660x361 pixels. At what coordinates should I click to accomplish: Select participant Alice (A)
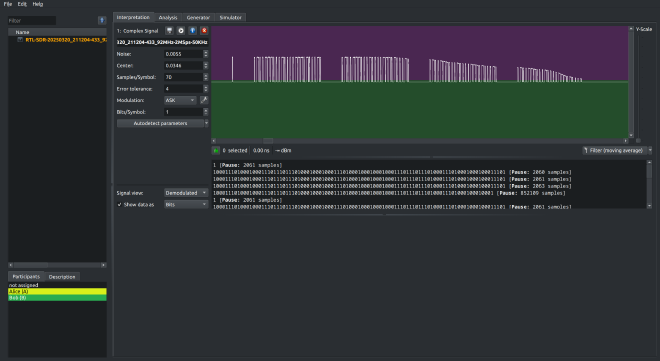57,291
